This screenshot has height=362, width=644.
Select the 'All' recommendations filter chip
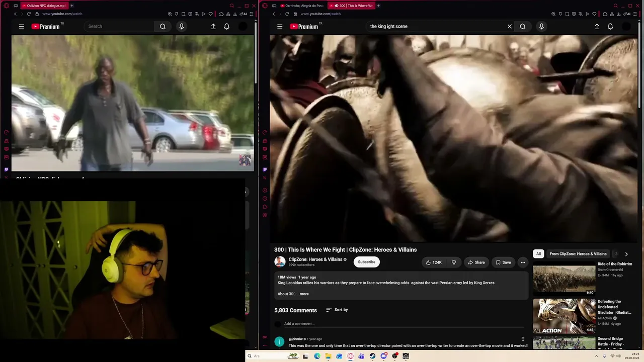point(538,254)
